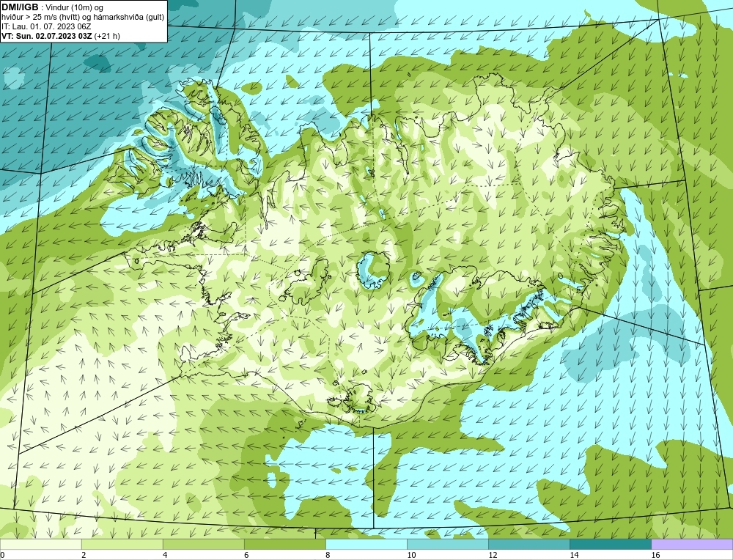Click the 6–8 m/s legend color swatch
The width and height of the screenshot is (733, 560).
click(284, 544)
